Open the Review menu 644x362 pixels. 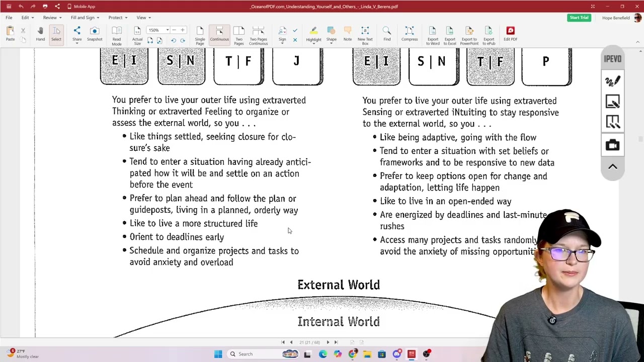[x=52, y=18]
